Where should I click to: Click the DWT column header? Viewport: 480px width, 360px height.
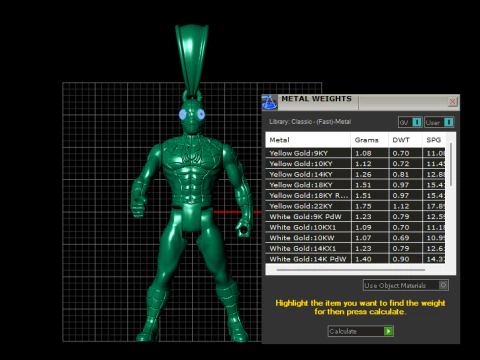[405, 140]
